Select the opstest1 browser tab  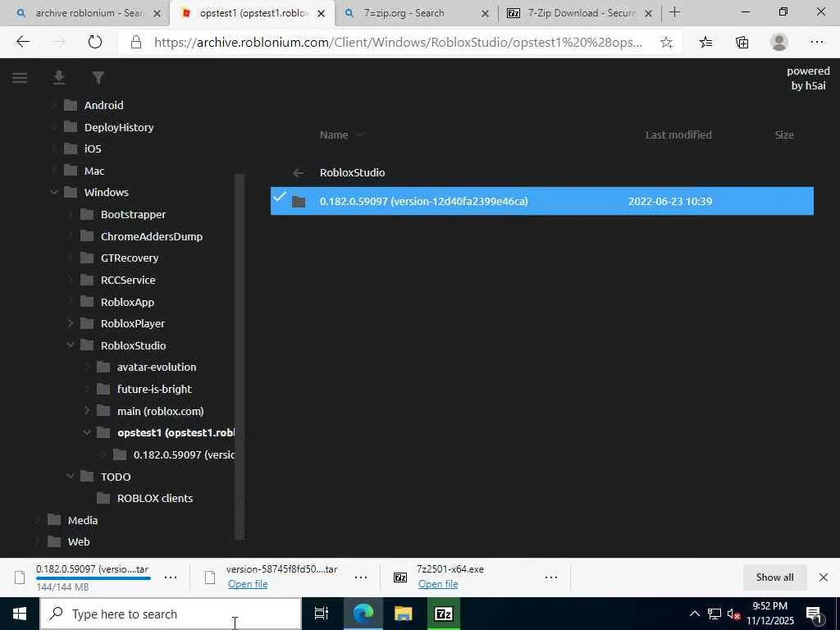pyautogui.click(x=253, y=13)
